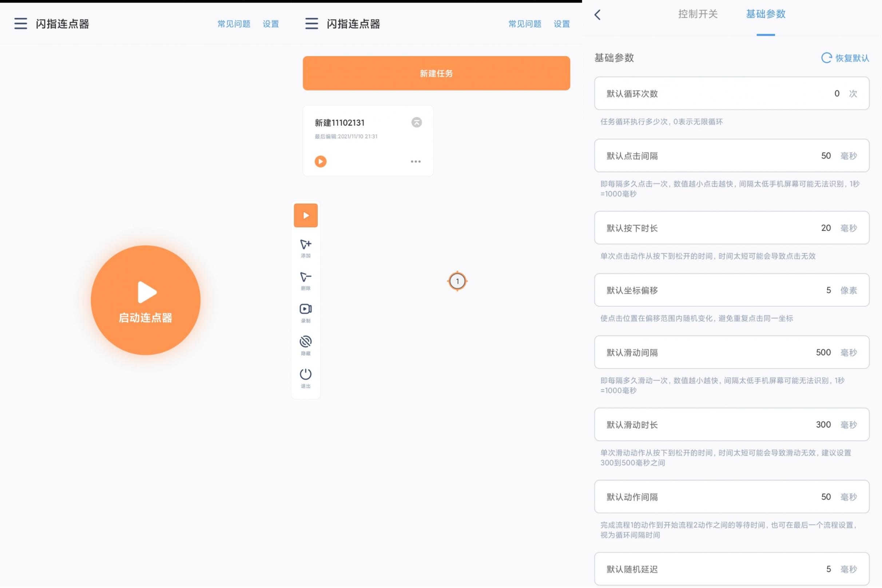Run task 新建11102131 with its orange play icon

click(x=321, y=161)
